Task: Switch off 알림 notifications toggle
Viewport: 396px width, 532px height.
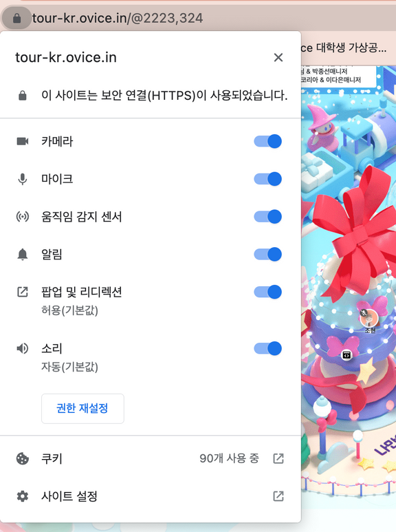Action: tap(268, 254)
